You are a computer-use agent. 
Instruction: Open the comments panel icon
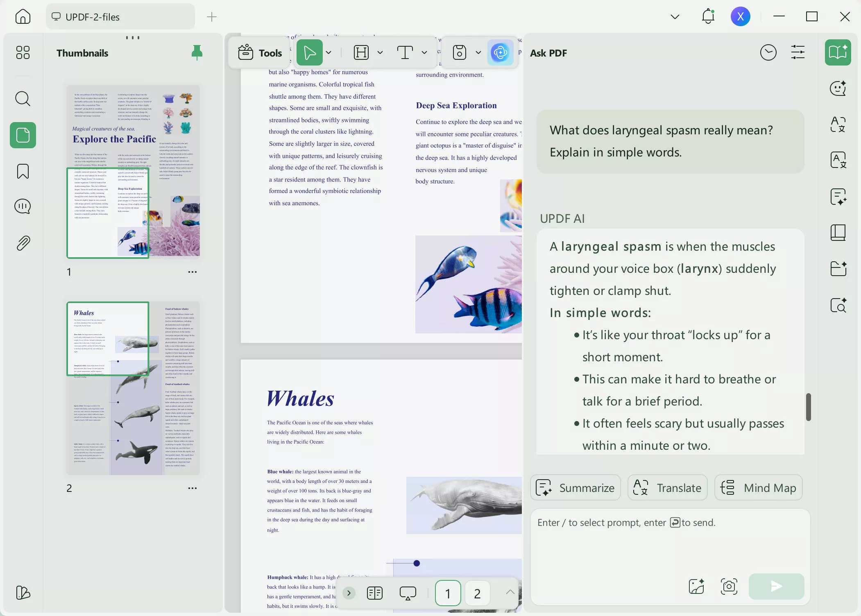tap(23, 206)
